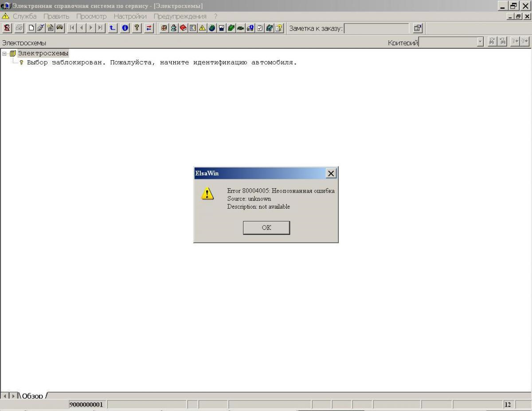Open the Просмотр menu
532x411 pixels.
coord(91,16)
